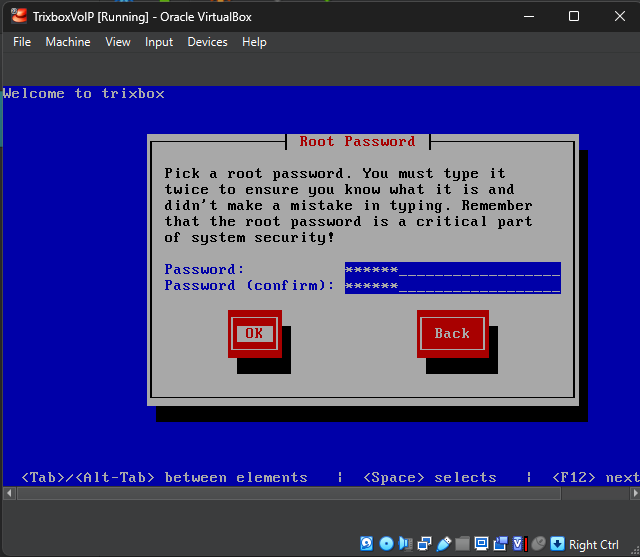Click the 'Welcome to trixbox' text
Image resolution: width=640 pixels, height=557 pixels.
[84, 94]
